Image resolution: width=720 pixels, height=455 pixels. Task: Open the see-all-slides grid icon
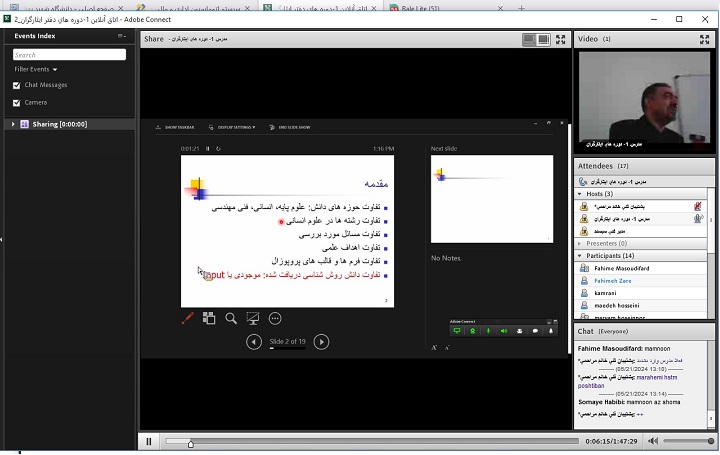209,318
